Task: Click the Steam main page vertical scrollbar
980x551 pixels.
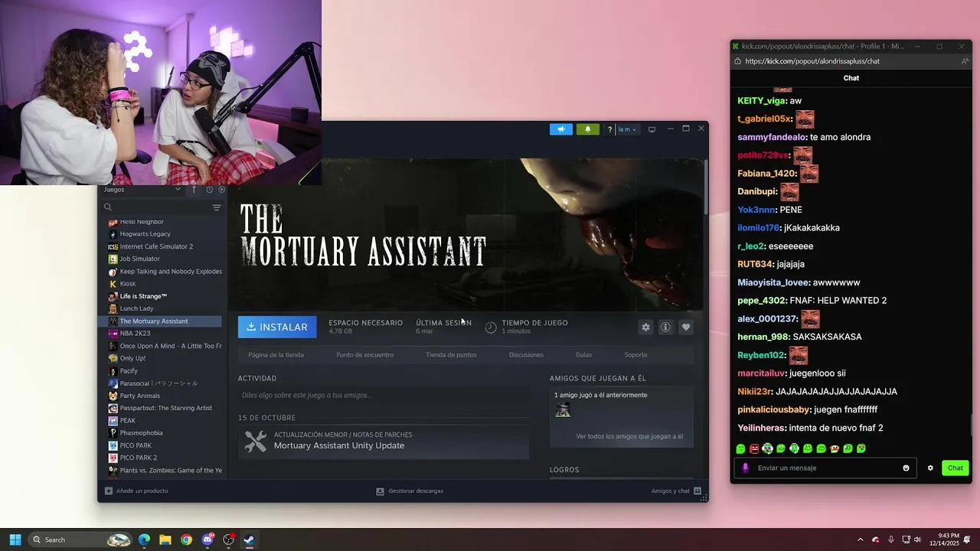Action: click(x=705, y=187)
